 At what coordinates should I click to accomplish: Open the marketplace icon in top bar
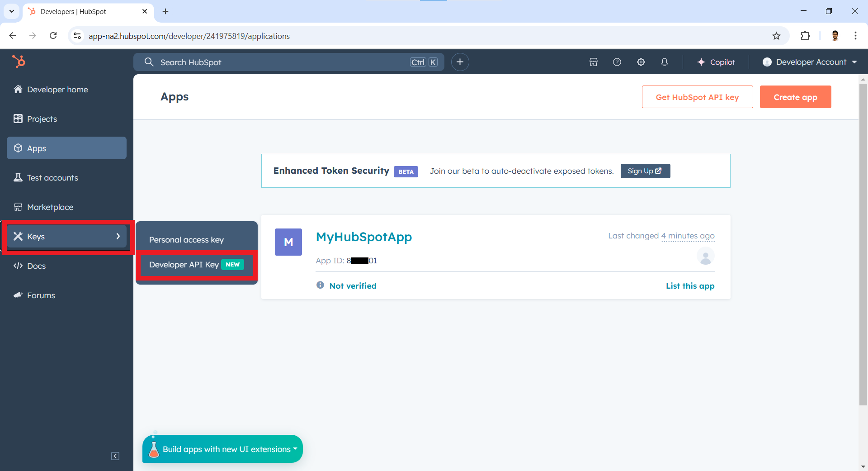click(594, 62)
